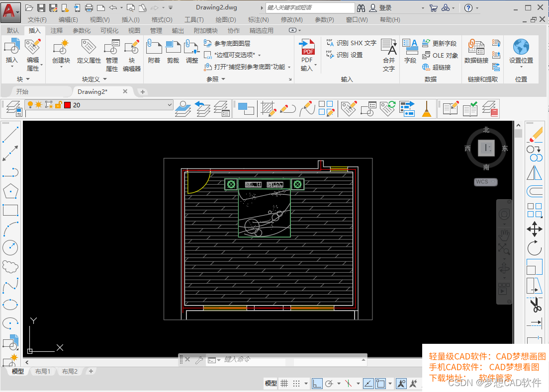Click the Erase tool icon

click(535, 135)
